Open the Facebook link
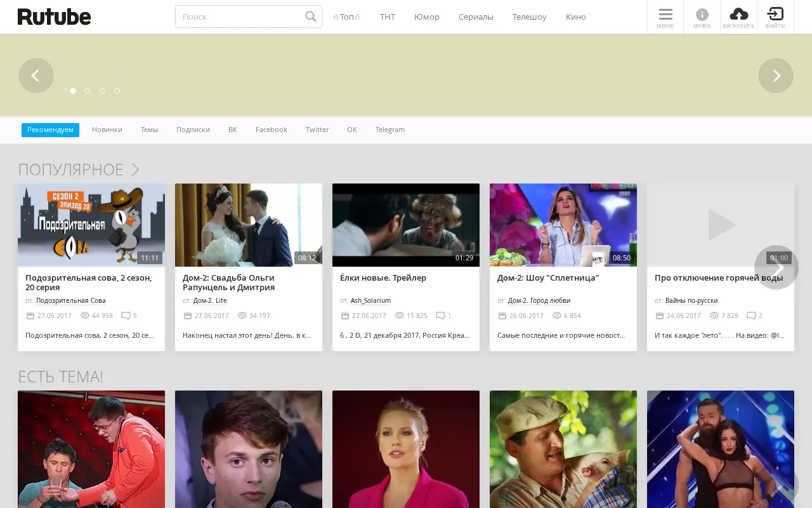 [272, 130]
